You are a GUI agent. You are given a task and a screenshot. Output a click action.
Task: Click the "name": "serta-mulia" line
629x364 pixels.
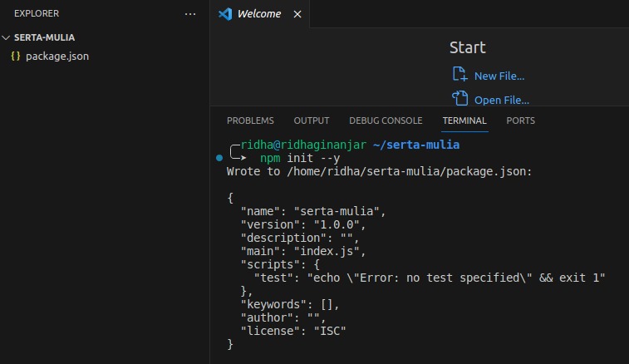tap(313, 211)
